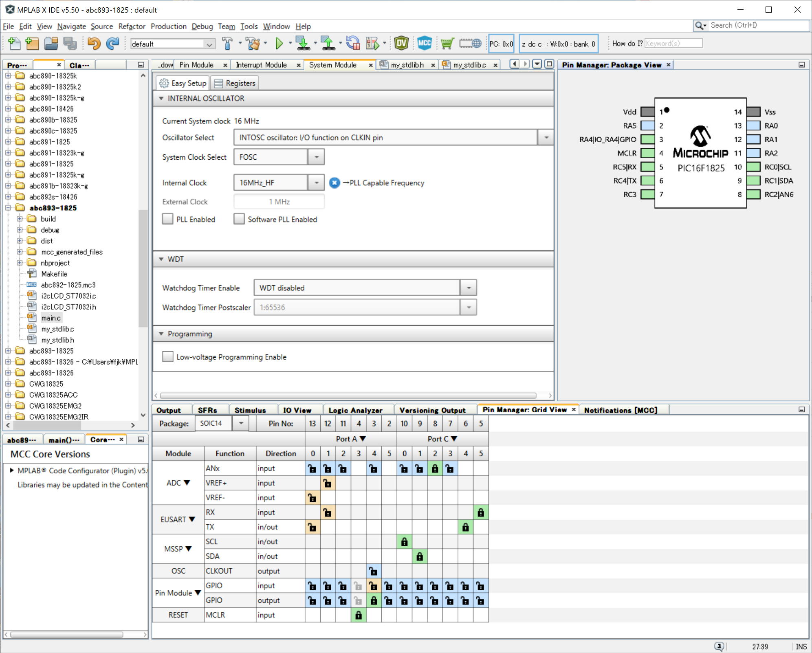Click the Easy Setup button
This screenshot has width=812, height=653.
click(x=183, y=83)
